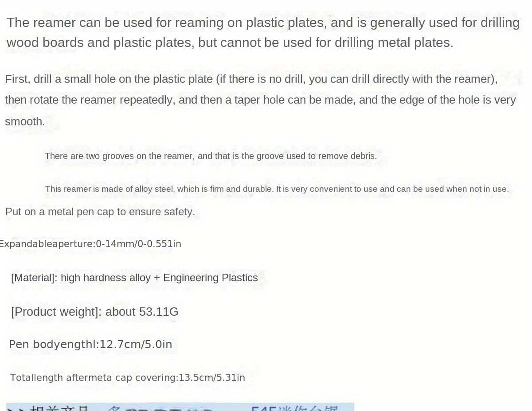Select the "There are two grooves" sentence
The image size is (532, 411).
211,156
